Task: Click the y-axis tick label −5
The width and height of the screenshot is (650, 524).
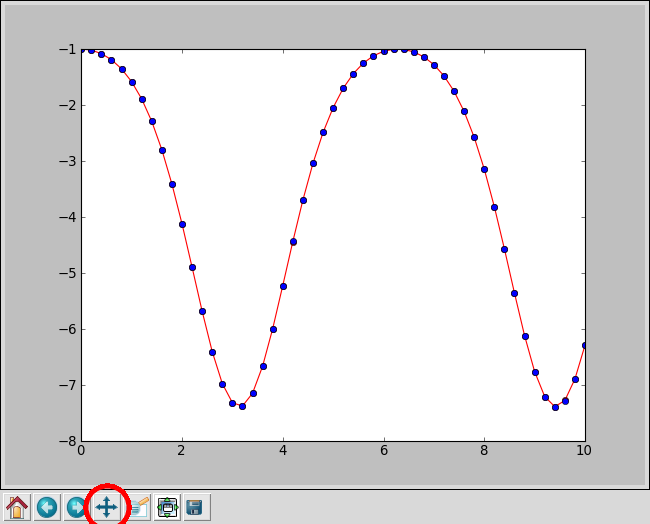Action: pos(65,274)
